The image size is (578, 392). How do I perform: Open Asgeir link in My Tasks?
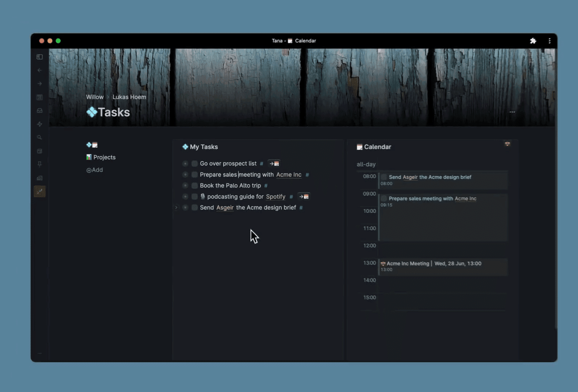pos(225,208)
